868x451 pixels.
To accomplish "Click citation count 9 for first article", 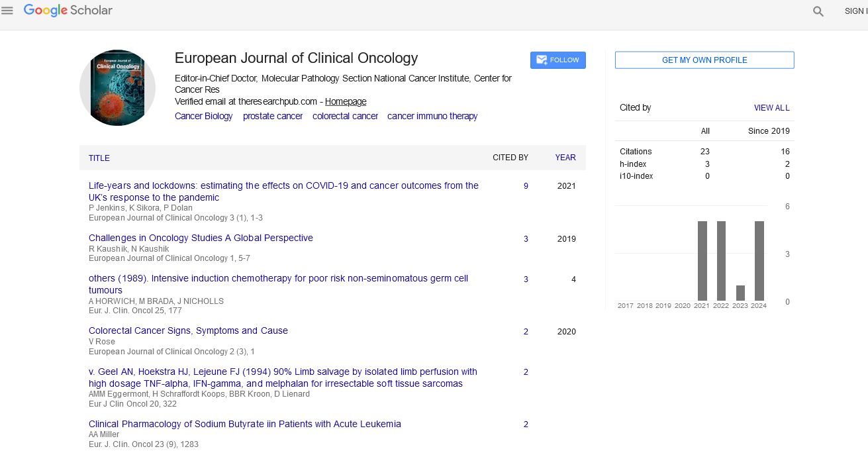I will tap(526, 186).
